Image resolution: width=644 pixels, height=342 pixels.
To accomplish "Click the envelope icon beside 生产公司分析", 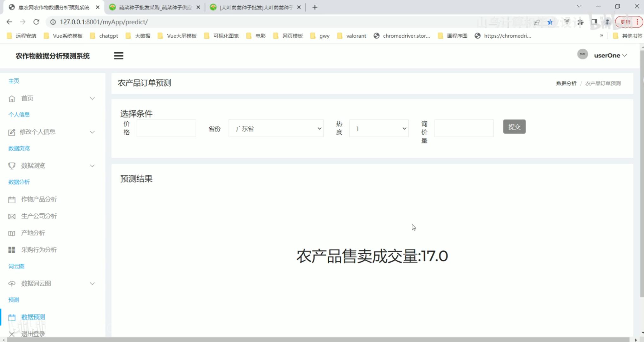I will (x=12, y=217).
